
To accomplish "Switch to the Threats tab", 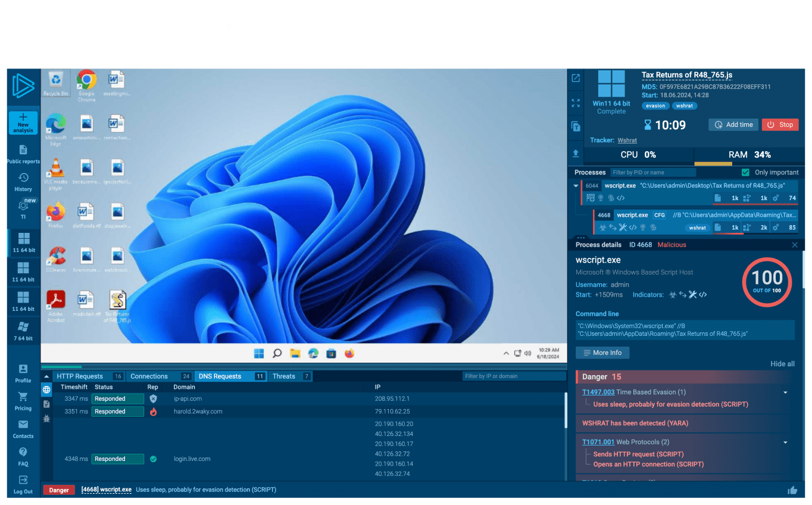I will 290,376.
